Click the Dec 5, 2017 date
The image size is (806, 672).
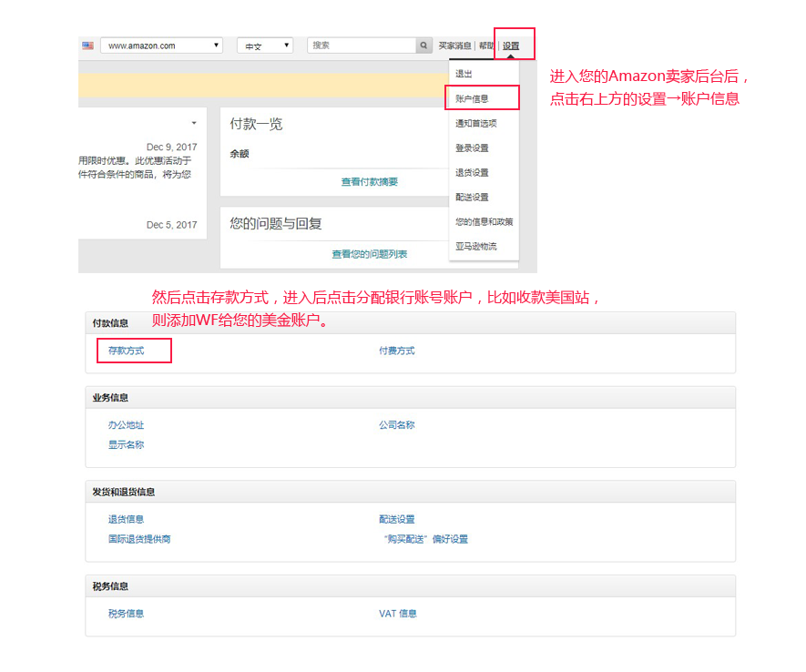tap(172, 225)
